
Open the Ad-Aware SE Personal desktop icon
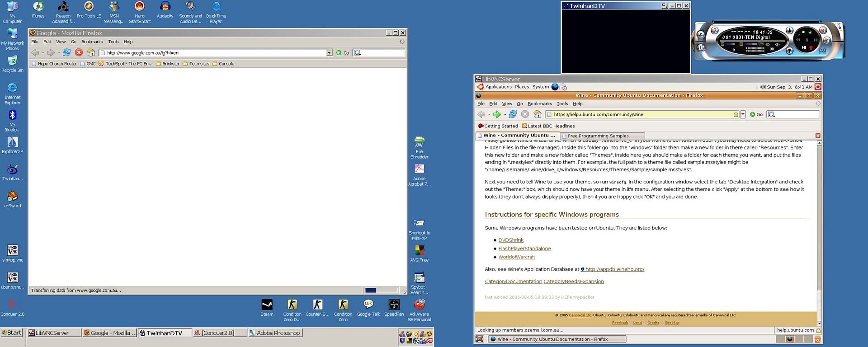(x=419, y=310)
